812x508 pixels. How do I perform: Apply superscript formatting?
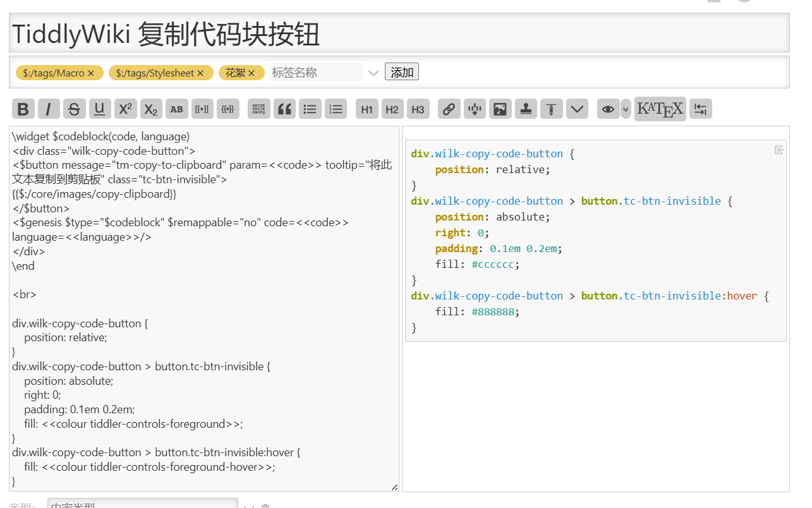pos(125,109)
